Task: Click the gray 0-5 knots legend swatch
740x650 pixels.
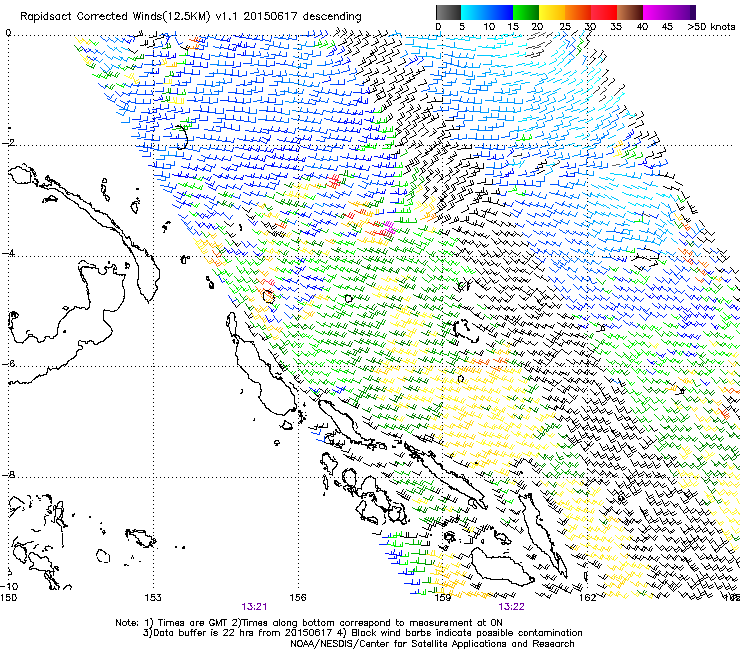Action: pos(448,12)
